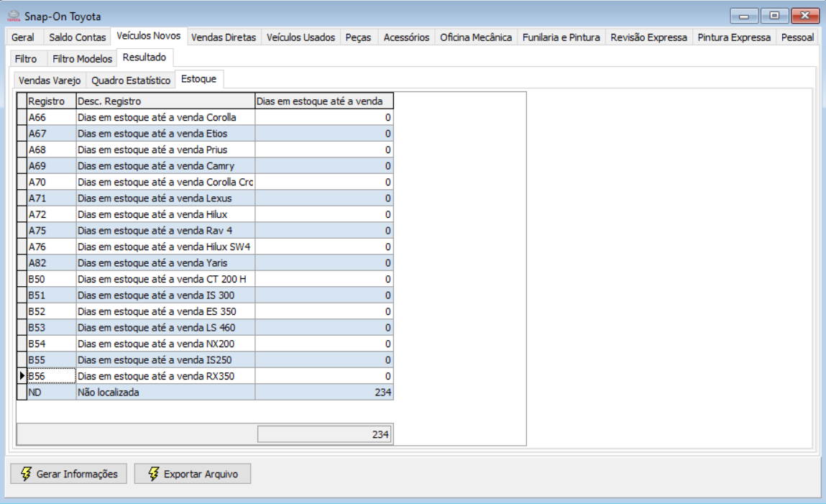The image size is (826, 504).
Task: Click the Registro column header
Action: (x=51, y=101)
